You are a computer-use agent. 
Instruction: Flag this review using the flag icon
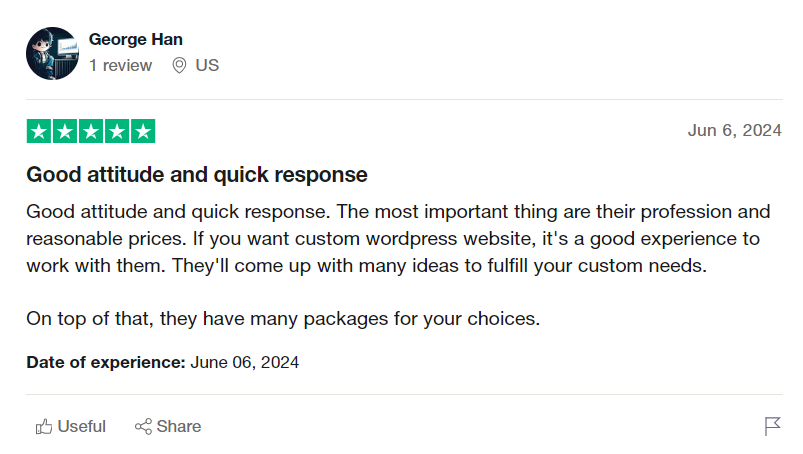pyautogui.click(x=772, y=427)
